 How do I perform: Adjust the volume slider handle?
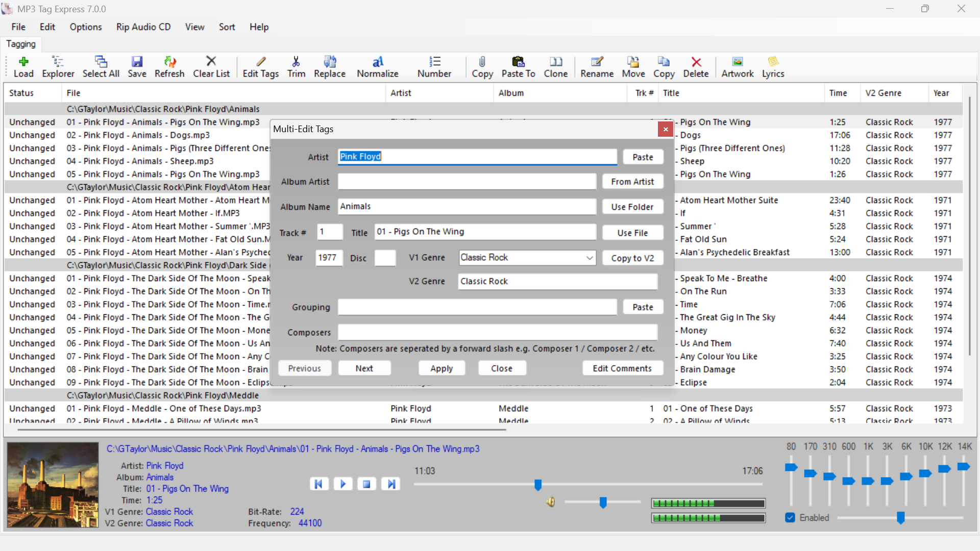click(603, 503)
